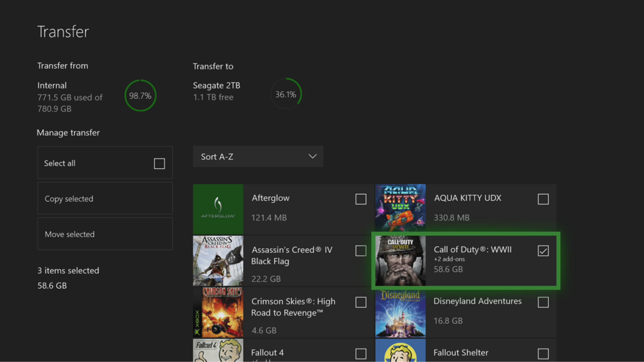The height and width of the screenshot is (362, 644).
Task: Click the Copy selected button
Action: coord(105,198)
